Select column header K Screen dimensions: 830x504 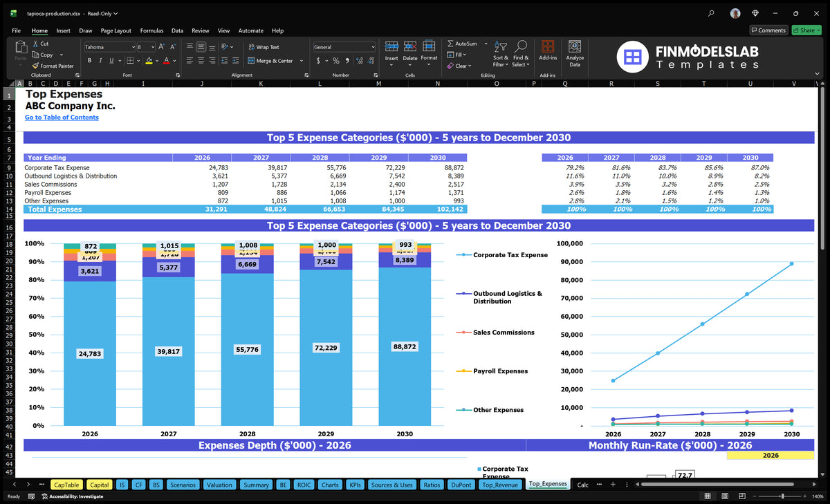click(x=260, y=83)
